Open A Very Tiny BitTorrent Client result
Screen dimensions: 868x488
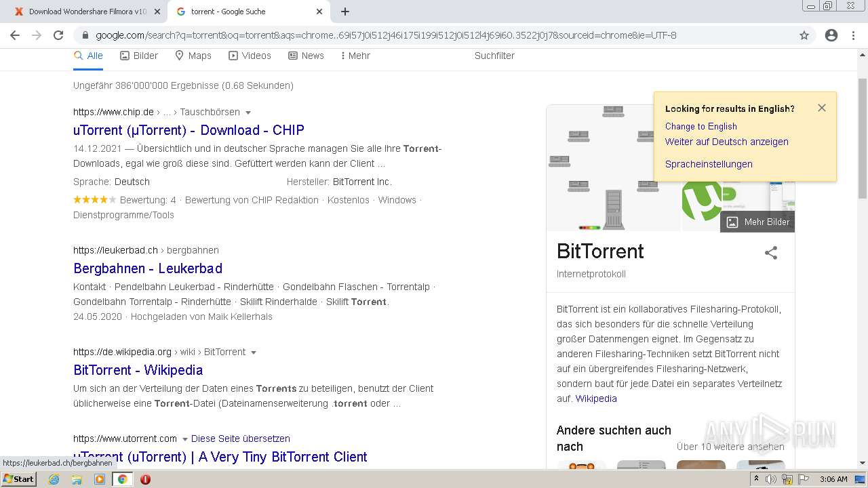(220, 457)
